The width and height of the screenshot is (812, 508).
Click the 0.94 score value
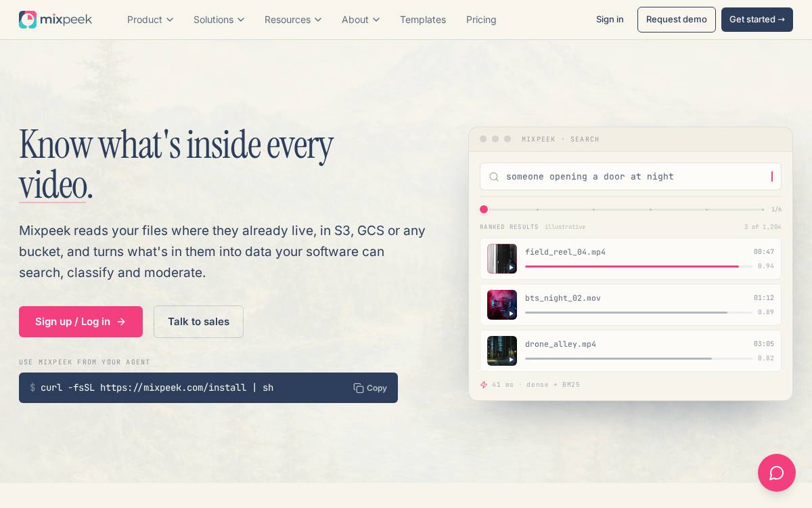tap(766, 266)
